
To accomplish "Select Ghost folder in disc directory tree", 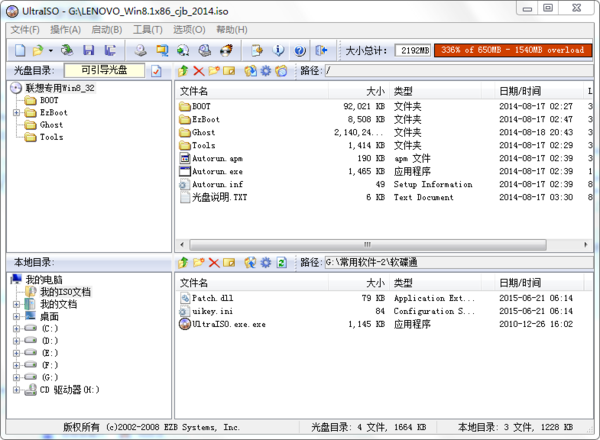I will click(51, 125).
